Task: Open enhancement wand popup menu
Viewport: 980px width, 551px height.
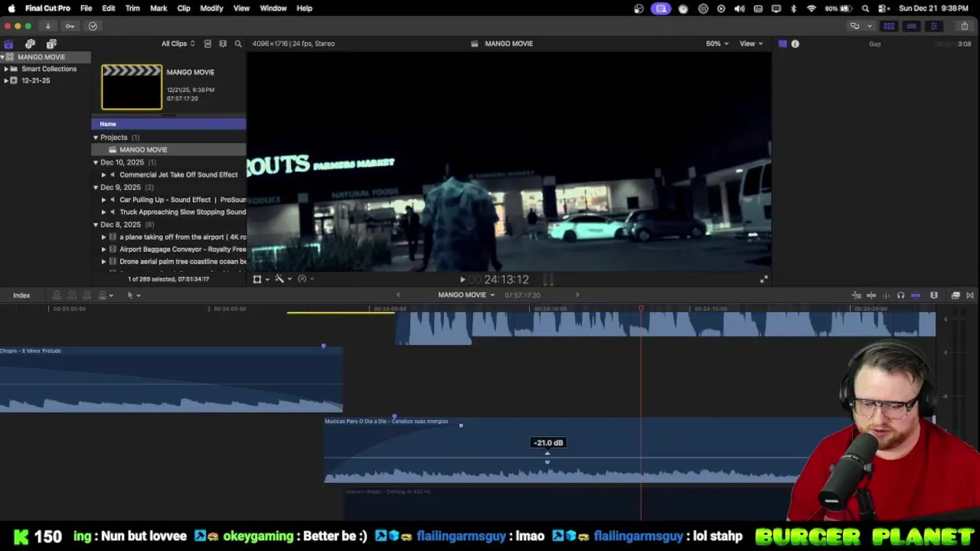Action: click(283, 279)
